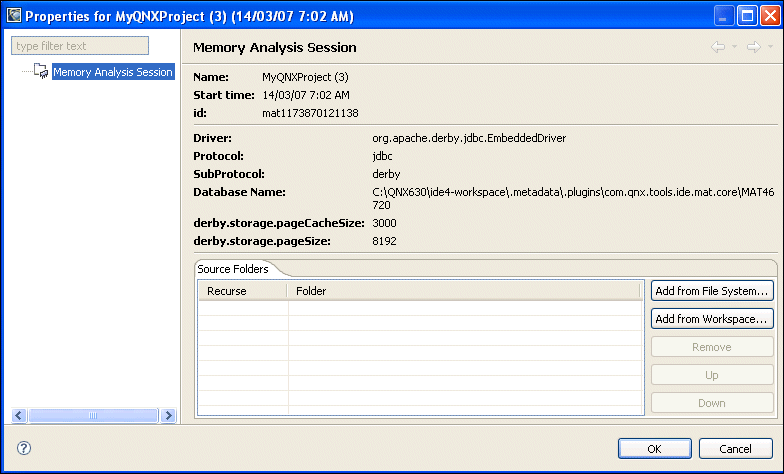This screenshot has height=474, width=784.
Task: Confirm the dialog with OK
Action: click(x=654, y=448)
